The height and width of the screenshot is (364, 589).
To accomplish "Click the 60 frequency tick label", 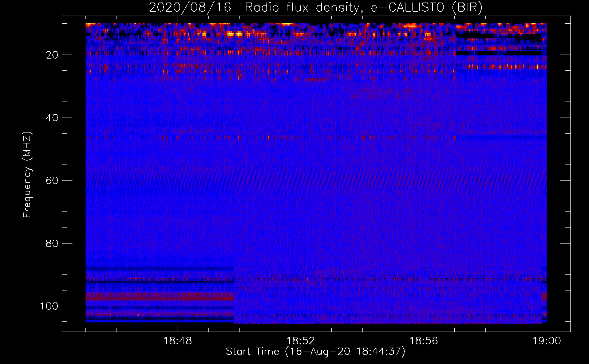I will click(52, 181).
